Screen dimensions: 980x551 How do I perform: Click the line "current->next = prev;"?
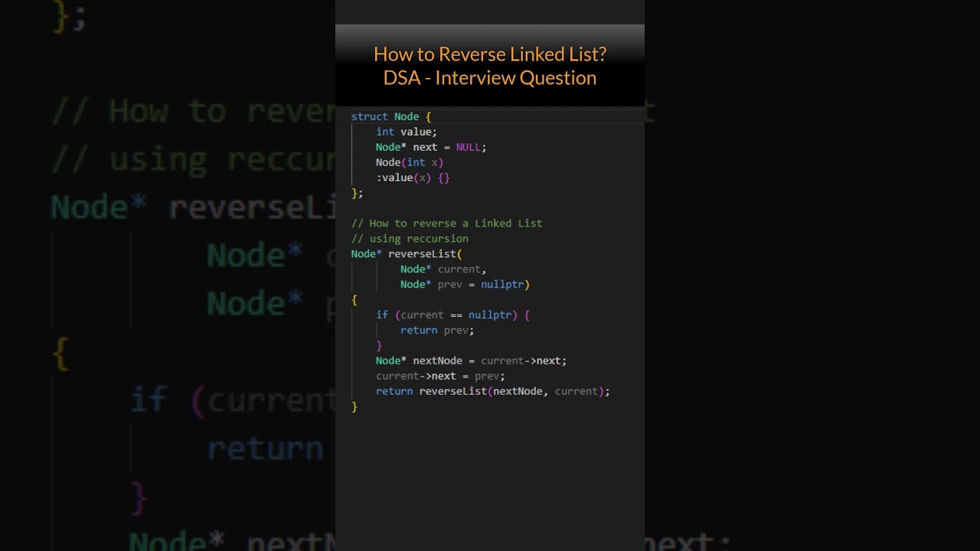point(440,377)
